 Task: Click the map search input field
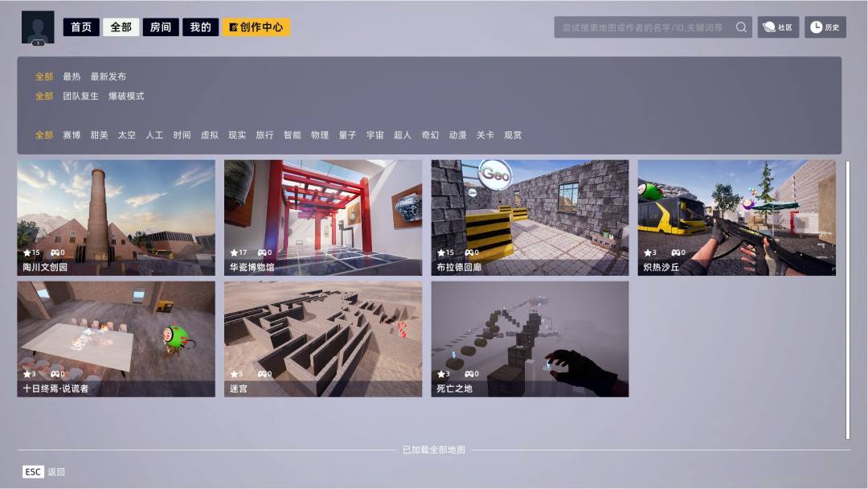click(x=643, y=27)
